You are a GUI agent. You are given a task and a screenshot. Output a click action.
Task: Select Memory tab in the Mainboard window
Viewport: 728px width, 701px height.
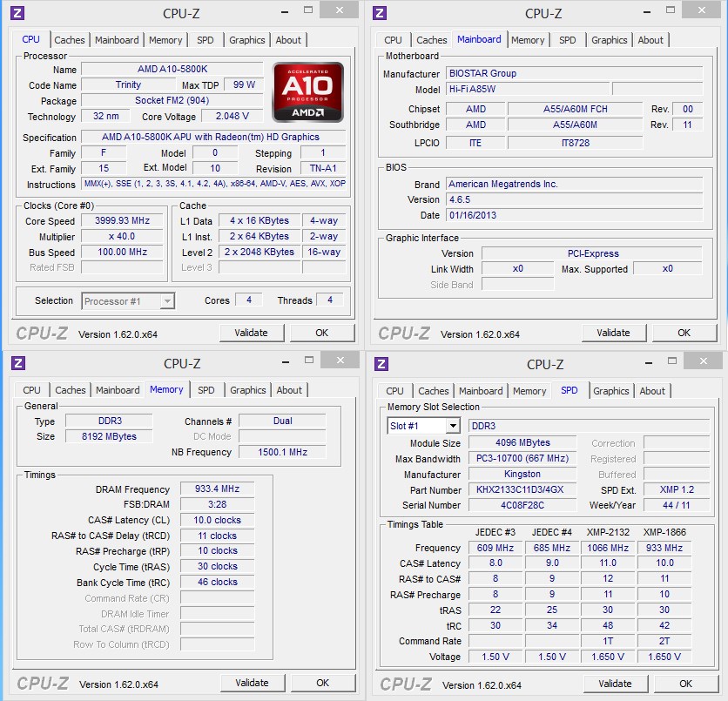(528, 40)
